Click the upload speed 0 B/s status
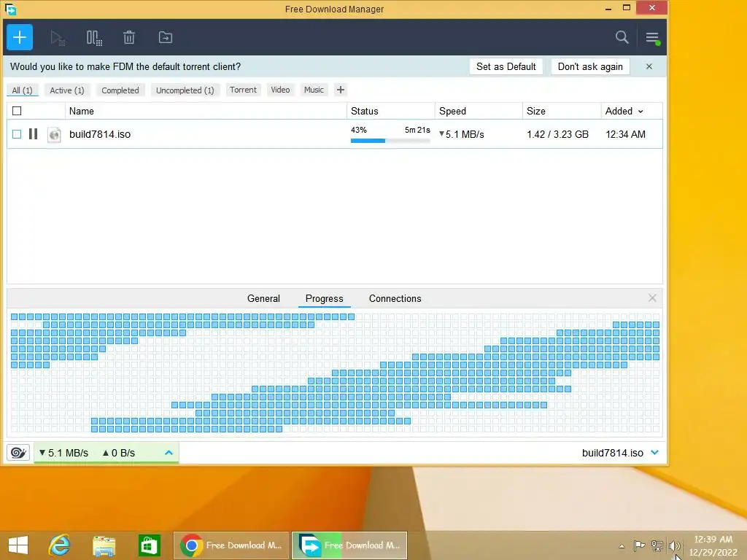This screenshot has height=560, width=747. [x=119, y=453]
